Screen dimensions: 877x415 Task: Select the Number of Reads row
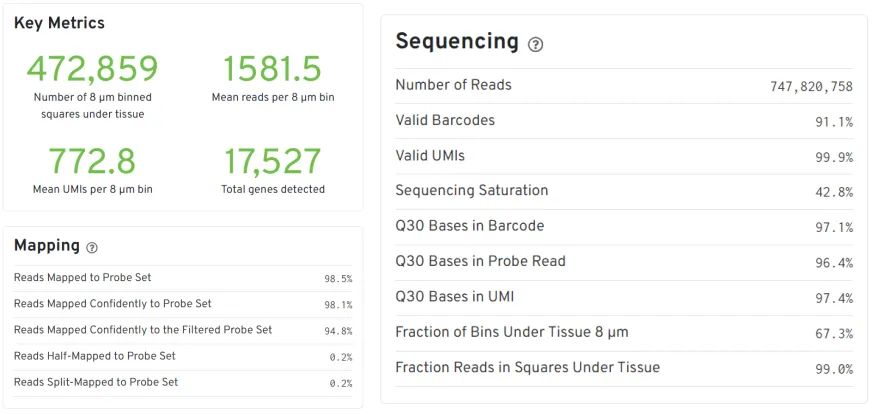(x=624, y=86)
